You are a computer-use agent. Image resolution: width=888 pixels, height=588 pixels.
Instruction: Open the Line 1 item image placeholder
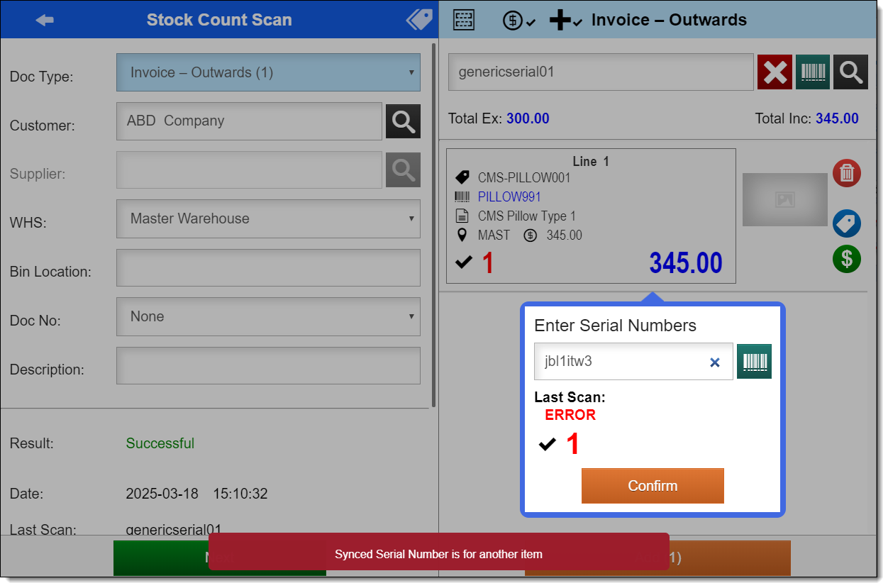coord(784,199)
